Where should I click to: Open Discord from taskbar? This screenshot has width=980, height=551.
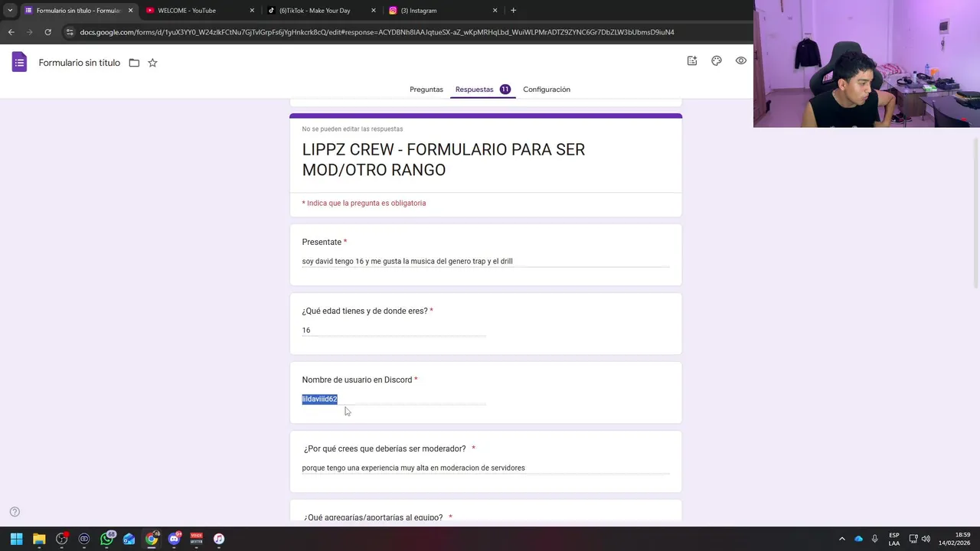(174, 539)
